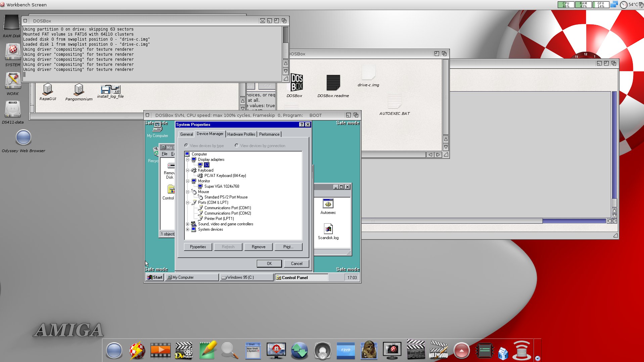This screenshot has width=644, height=362.
Task: Launch Odyssey Web Browser from desktop
Action: (x=24, y=137)
